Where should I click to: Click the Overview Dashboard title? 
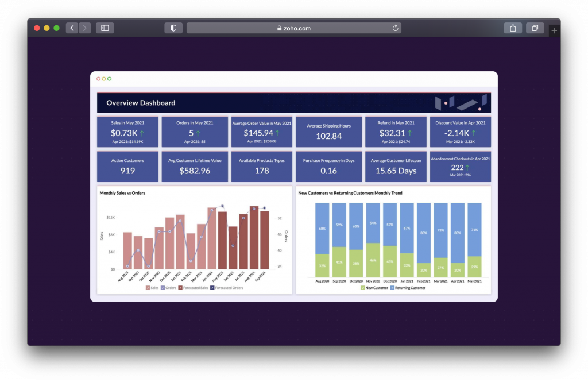point(141,103)
